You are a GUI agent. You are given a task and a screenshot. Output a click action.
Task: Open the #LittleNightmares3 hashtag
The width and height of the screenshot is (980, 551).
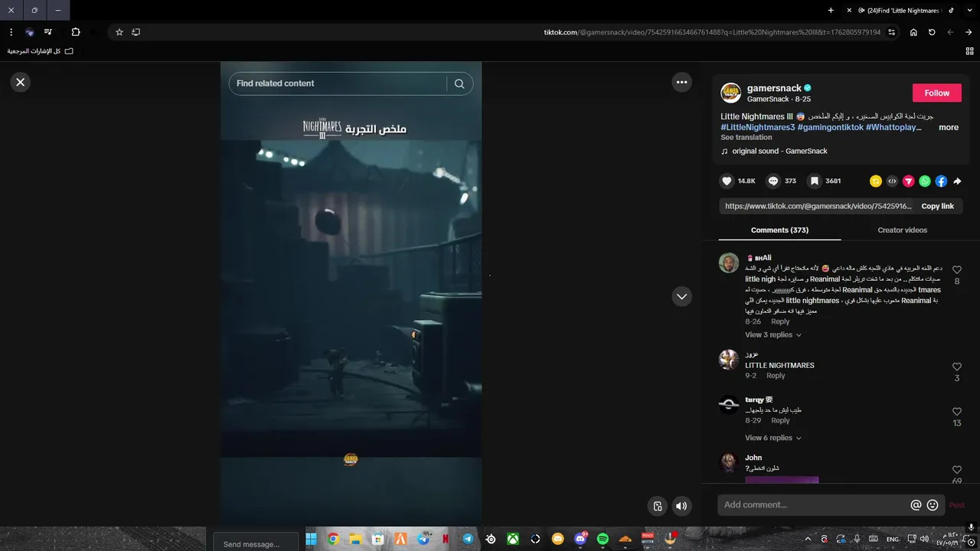pos(757,127)
